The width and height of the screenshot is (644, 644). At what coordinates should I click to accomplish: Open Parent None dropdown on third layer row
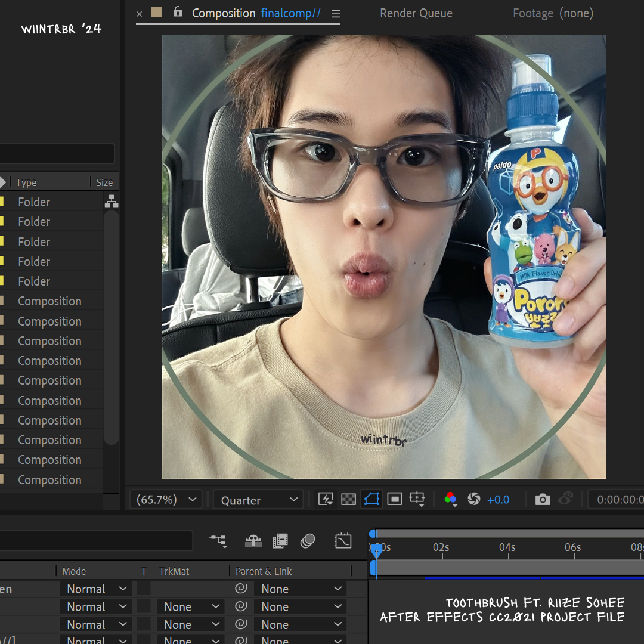300,625
